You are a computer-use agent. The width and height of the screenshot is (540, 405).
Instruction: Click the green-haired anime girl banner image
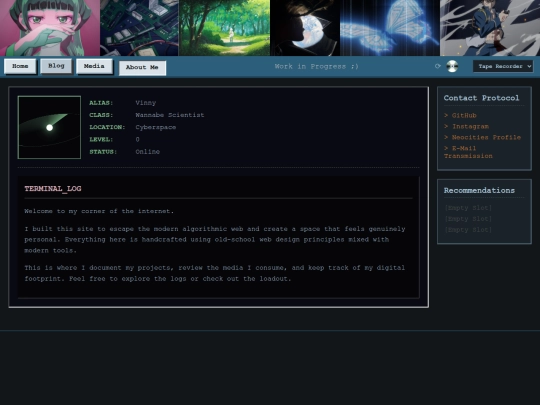[50, 28]
